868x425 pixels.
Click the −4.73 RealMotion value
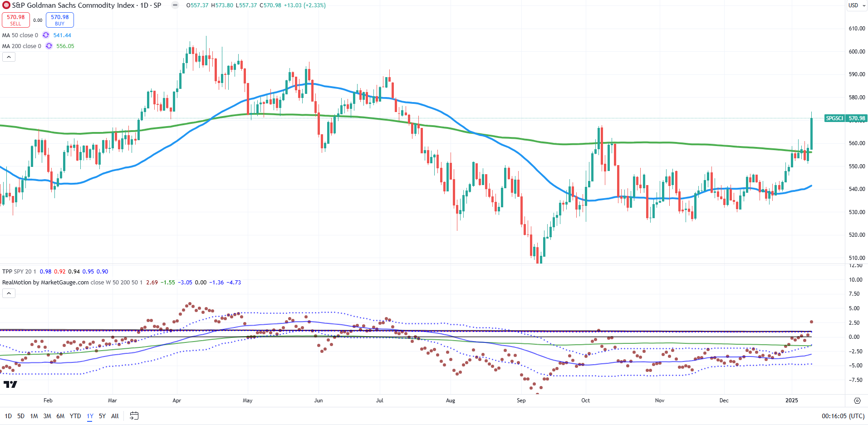[234, 283]
